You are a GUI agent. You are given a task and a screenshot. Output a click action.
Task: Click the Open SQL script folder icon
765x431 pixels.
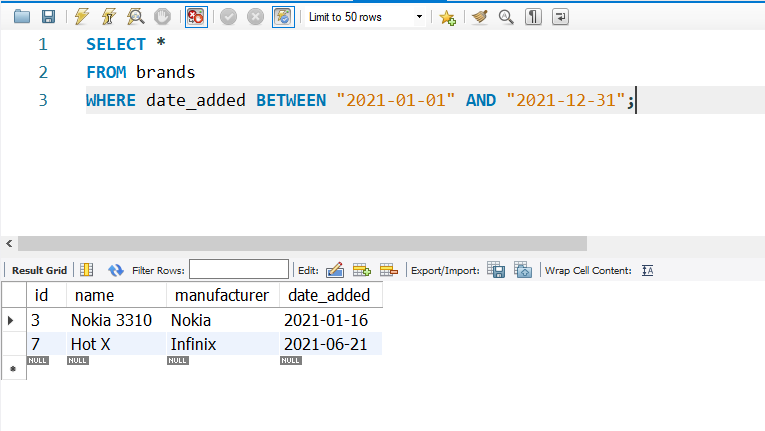point(21,17)
